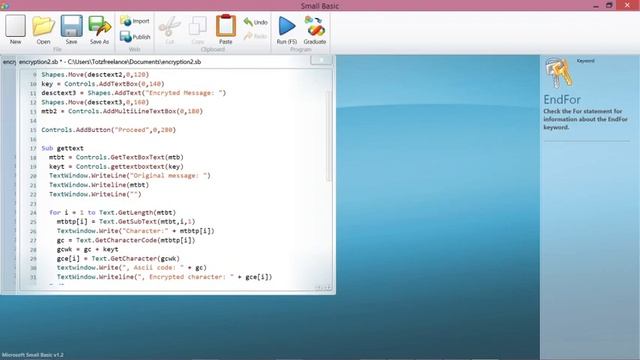The height and width of the screenshot is (360, 640).
Task: Close the encryption2.sb editor document
Action: [321, 60]
